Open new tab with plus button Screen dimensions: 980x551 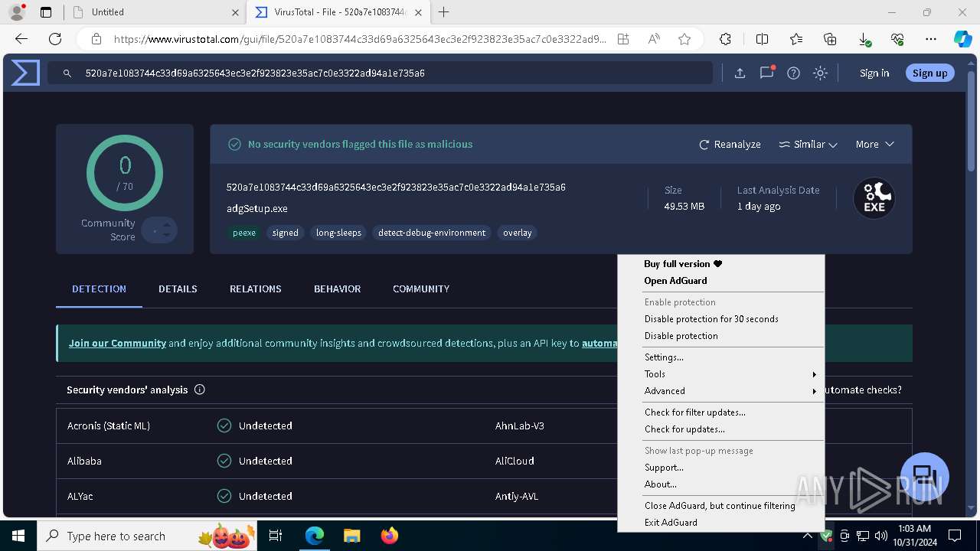(x=443, y=12)
